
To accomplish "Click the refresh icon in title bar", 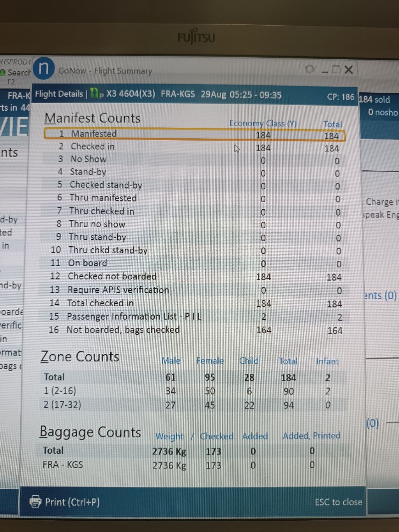I will [310, 69].
